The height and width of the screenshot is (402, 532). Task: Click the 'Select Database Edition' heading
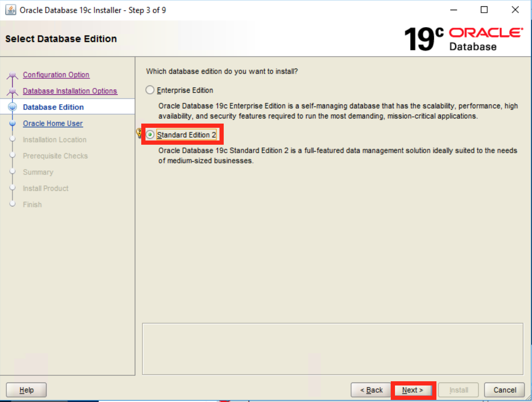click(x=61, y=39)
